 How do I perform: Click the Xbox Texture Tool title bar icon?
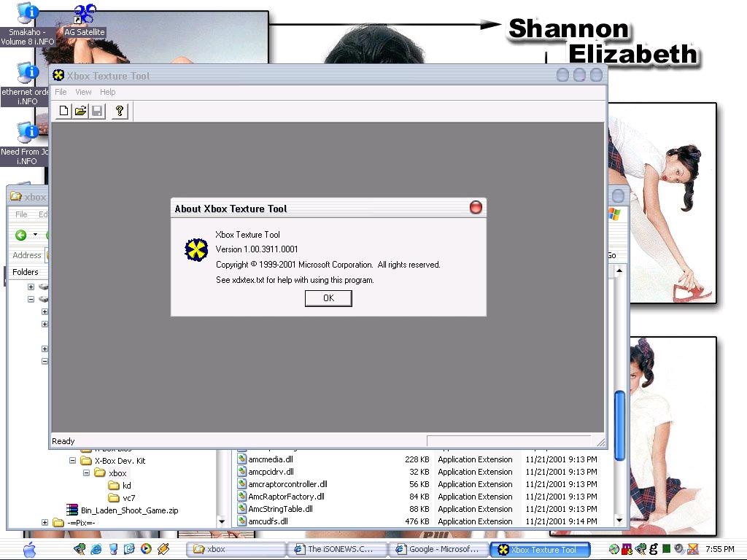[58, 75]
